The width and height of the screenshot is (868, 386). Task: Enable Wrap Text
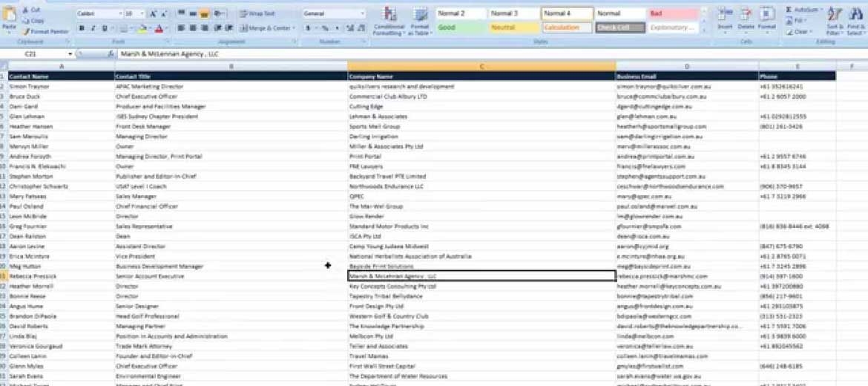258,13
